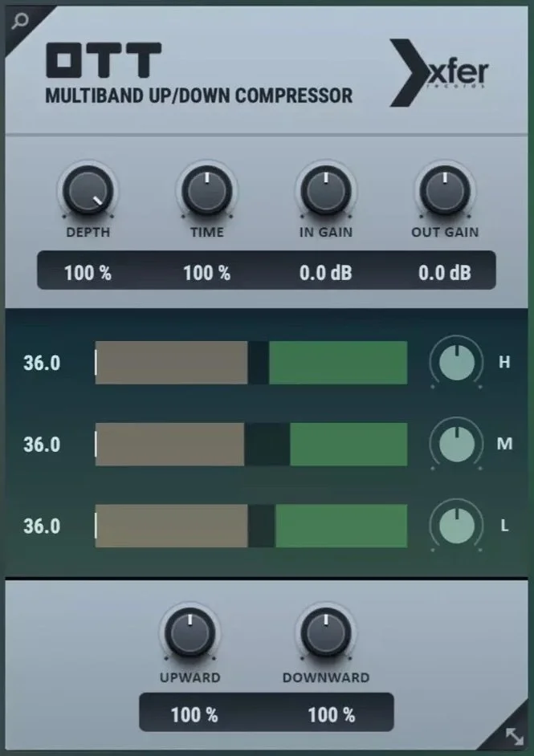Viewport: 534px width, 756px height.
Task: Click the IN GAIN knob
Action: (x=326, y=191)
